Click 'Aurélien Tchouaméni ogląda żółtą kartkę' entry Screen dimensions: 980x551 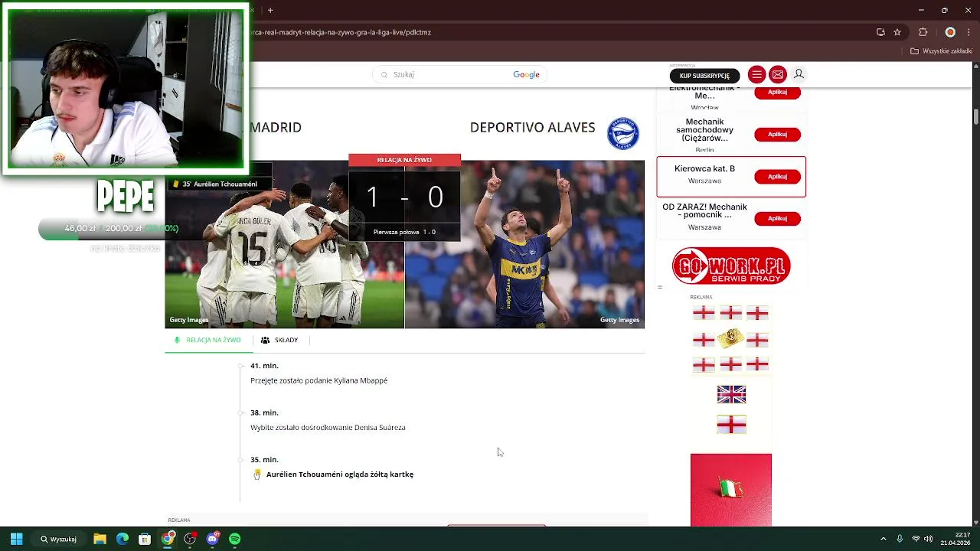(340, 474)
